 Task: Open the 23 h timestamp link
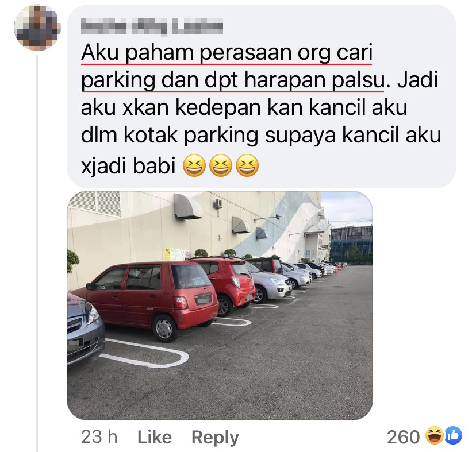pos(99,437)
